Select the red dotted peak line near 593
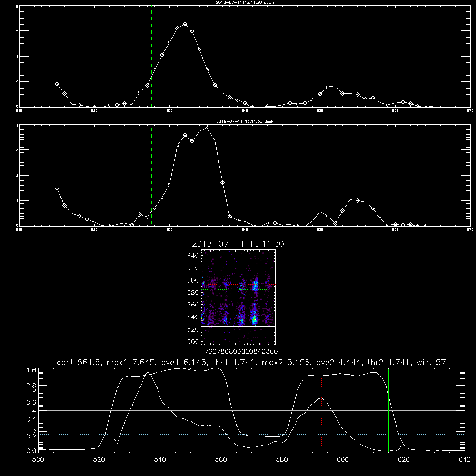 pos(321,410)
